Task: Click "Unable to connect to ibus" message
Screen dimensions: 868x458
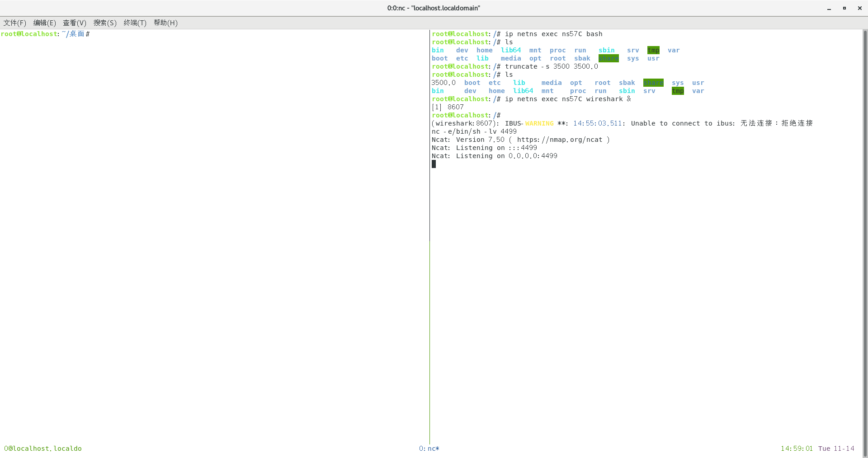Action: pos(682,123)
